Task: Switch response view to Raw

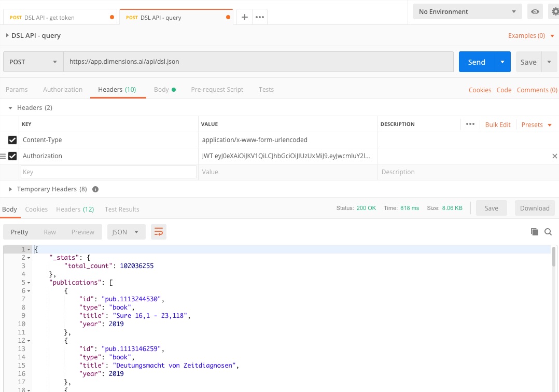Action: [50, 232]
